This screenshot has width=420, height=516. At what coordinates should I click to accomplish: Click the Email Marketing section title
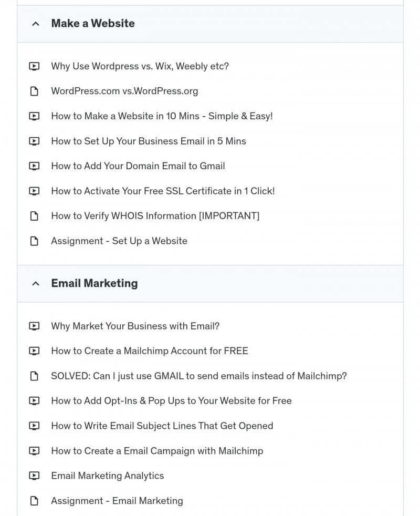point(94,283)
